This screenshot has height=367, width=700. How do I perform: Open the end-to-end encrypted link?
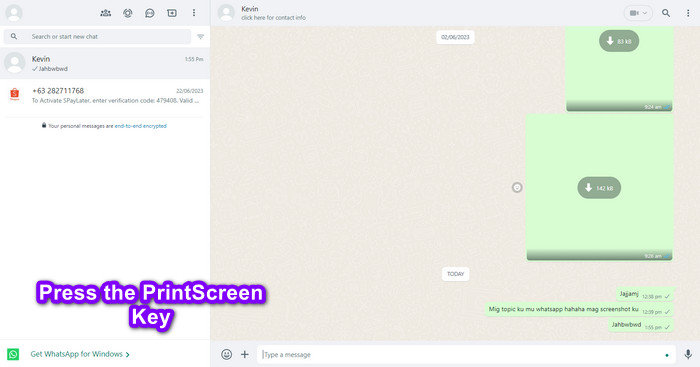(141, 126)
